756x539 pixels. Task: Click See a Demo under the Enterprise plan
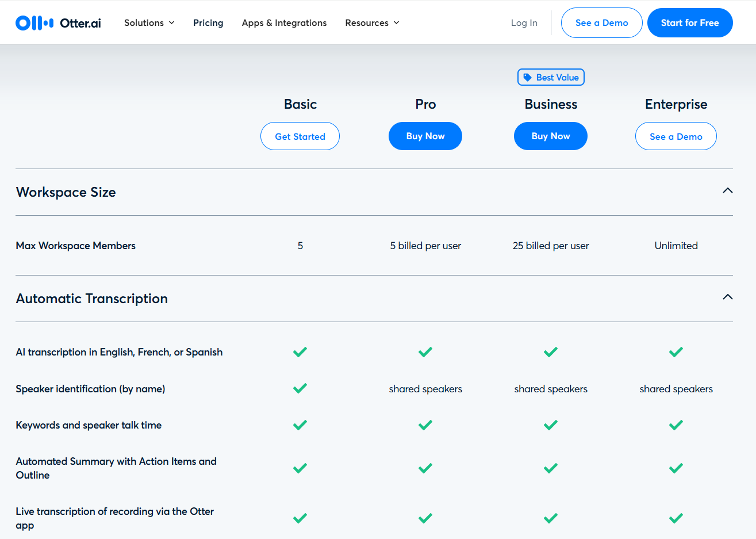(676, 136)
